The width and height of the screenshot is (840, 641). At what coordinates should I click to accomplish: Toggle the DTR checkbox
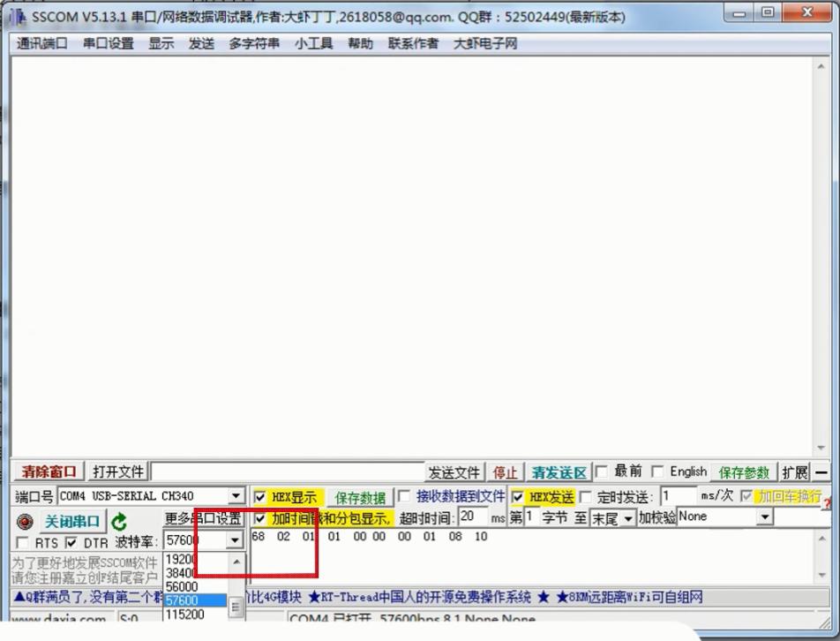[71, 543]
